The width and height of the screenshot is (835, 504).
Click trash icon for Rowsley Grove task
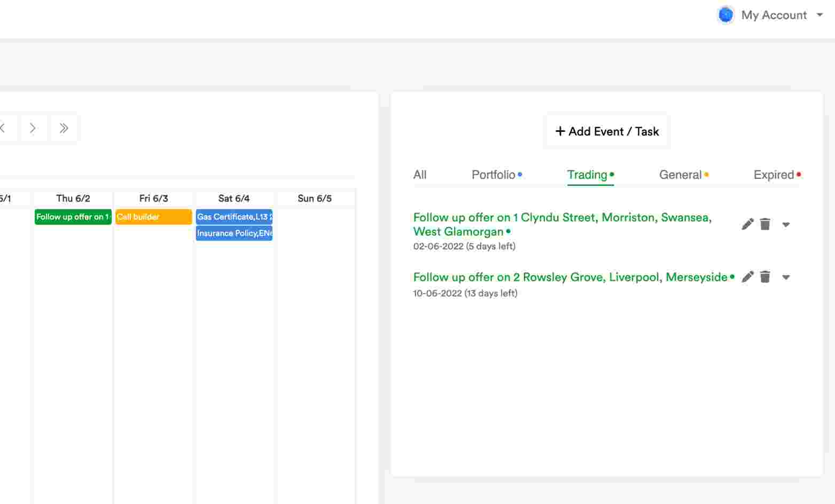(765, 277)
